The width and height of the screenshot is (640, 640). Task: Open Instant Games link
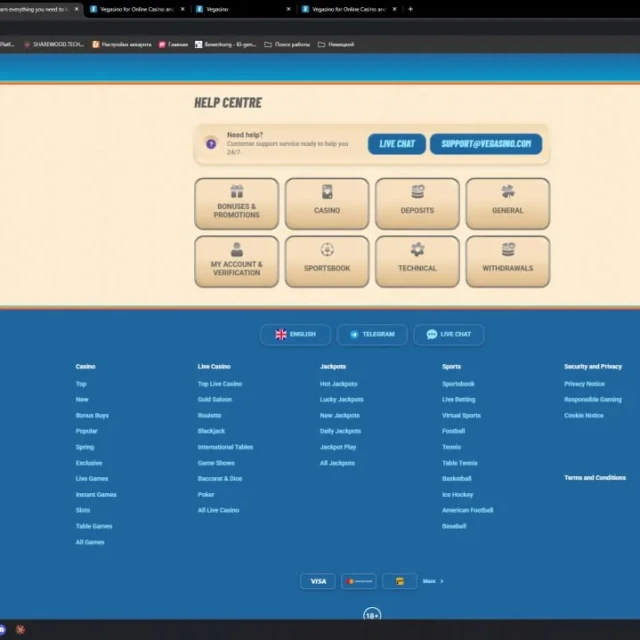click(96, 495)
